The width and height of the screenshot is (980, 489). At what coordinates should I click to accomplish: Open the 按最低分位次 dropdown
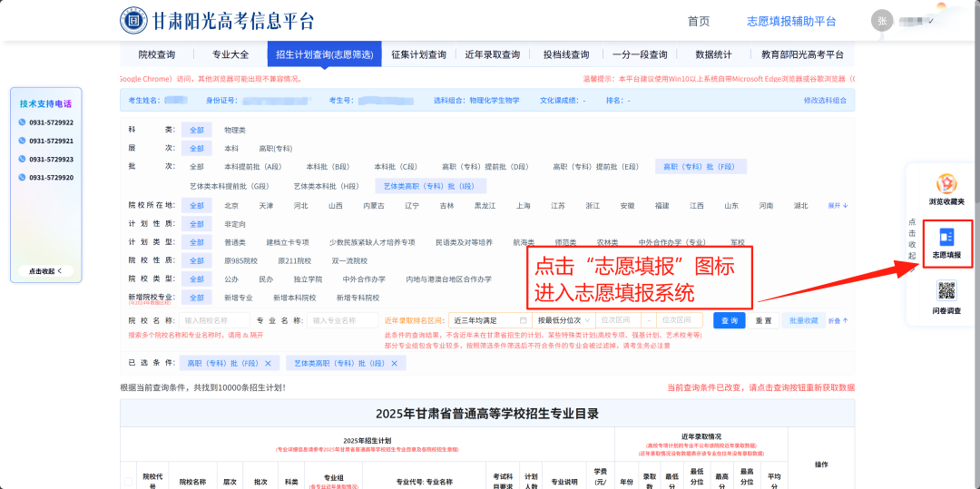pyautogui.click(x=563, y=320)
